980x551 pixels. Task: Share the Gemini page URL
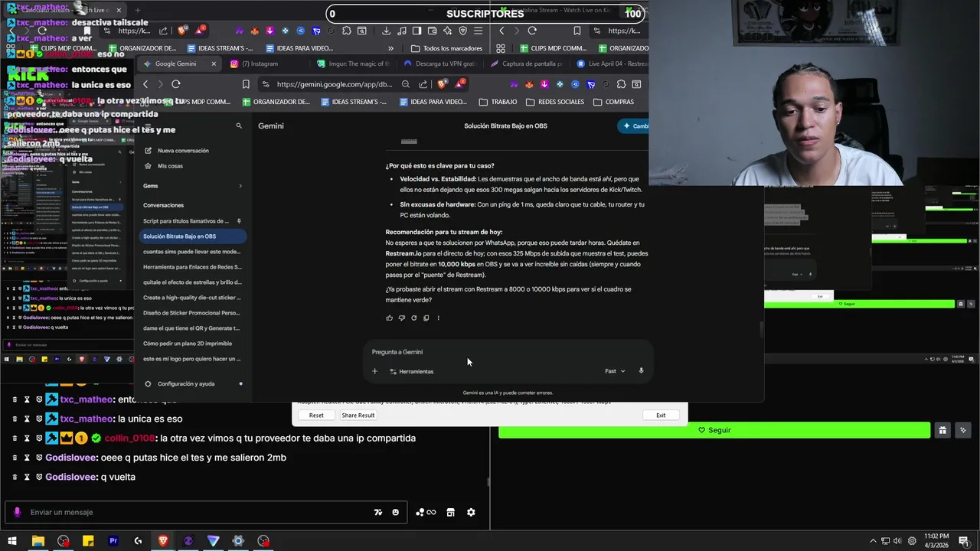click(423, 84)
